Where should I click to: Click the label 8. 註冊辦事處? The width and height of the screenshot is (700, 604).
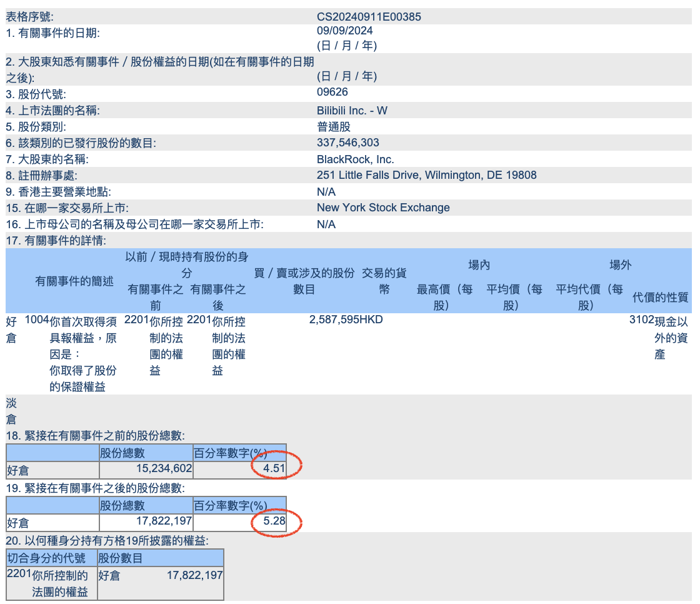click(x=41, y=176)
